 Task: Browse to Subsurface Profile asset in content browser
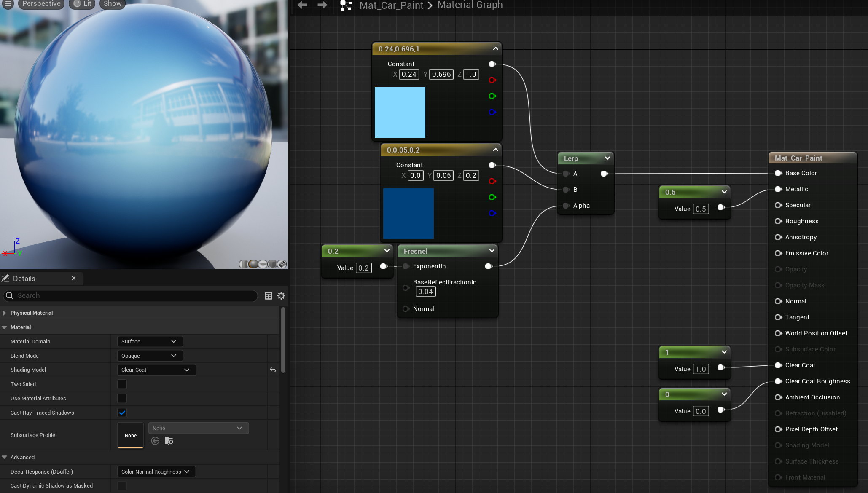click(169, 441)
